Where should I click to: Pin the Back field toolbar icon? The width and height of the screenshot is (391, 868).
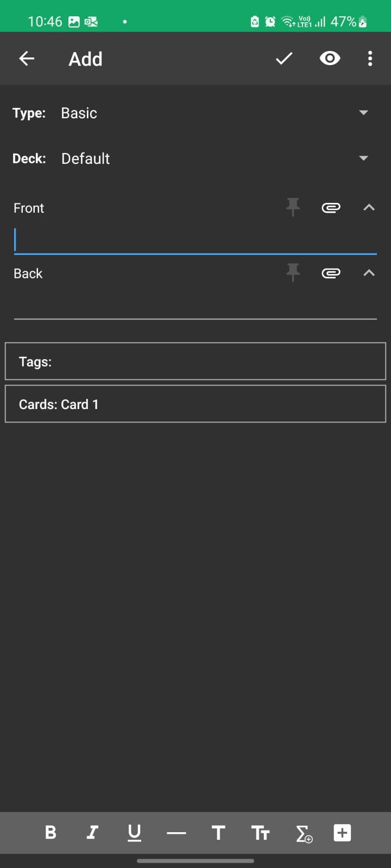pyautogui.click(x=293, y=273)
